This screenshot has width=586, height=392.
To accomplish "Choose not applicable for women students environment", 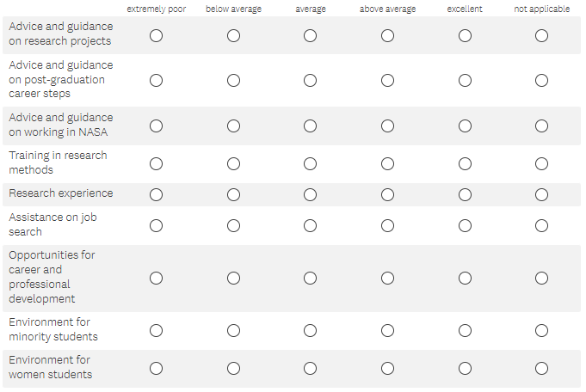I will coord(541,368).
